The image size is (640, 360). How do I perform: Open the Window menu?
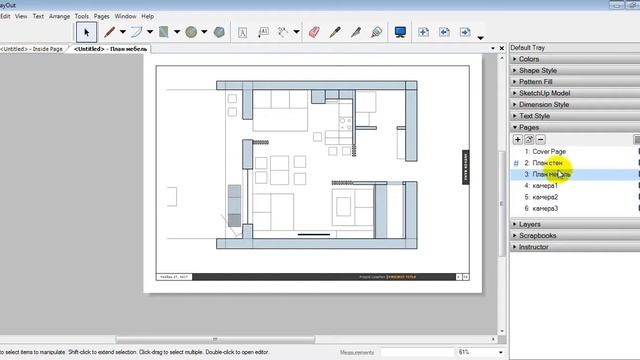[x=125, y=16]
